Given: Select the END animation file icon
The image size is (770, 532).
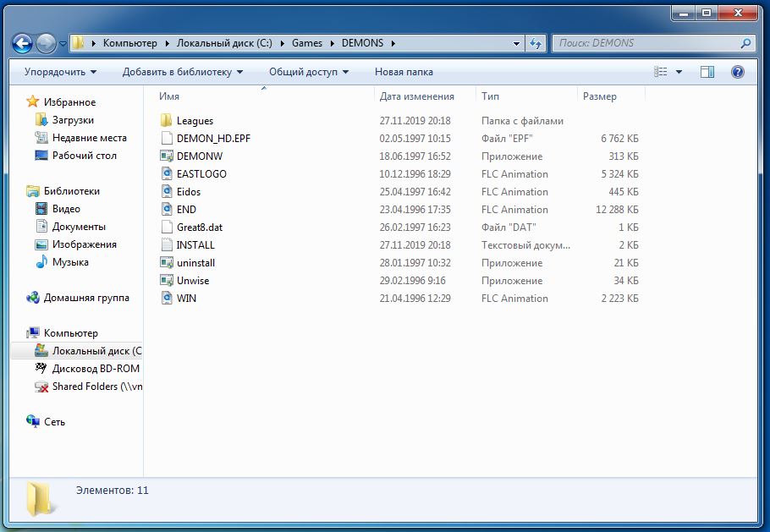Looking at the screenshot, I should pyautogui.click(x=167, y=209).
